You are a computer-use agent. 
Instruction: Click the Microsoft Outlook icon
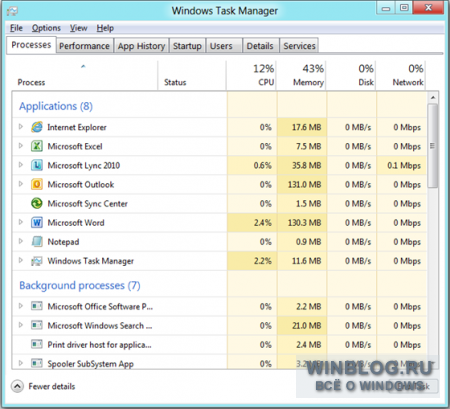[x=37, y=184]
